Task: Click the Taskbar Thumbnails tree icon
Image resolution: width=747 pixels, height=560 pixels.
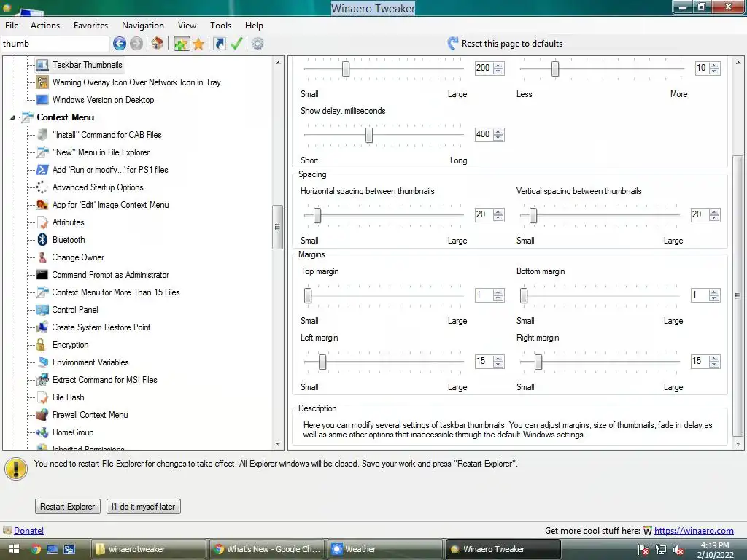Action: 42,65
